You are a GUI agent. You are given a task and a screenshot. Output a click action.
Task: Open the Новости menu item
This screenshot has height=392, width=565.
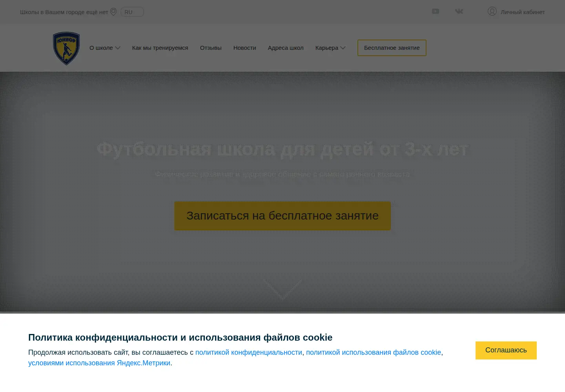pos(245,48)
